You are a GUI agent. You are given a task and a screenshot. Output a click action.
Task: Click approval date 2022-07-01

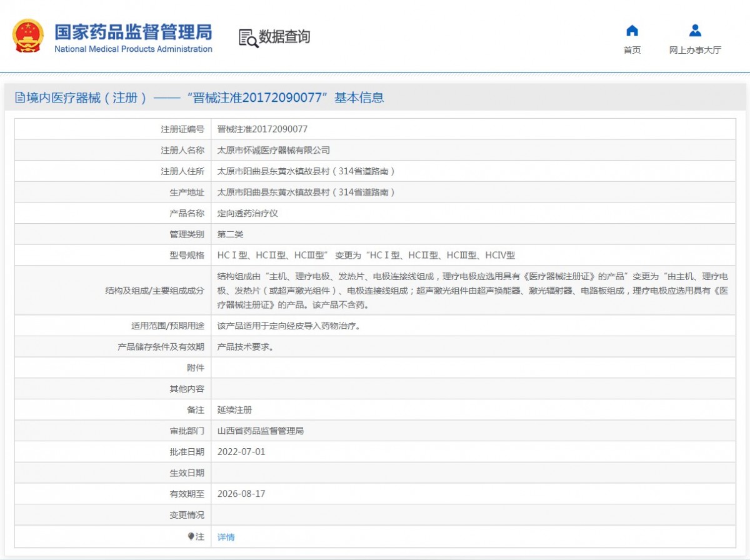click(x=241, y=451)
